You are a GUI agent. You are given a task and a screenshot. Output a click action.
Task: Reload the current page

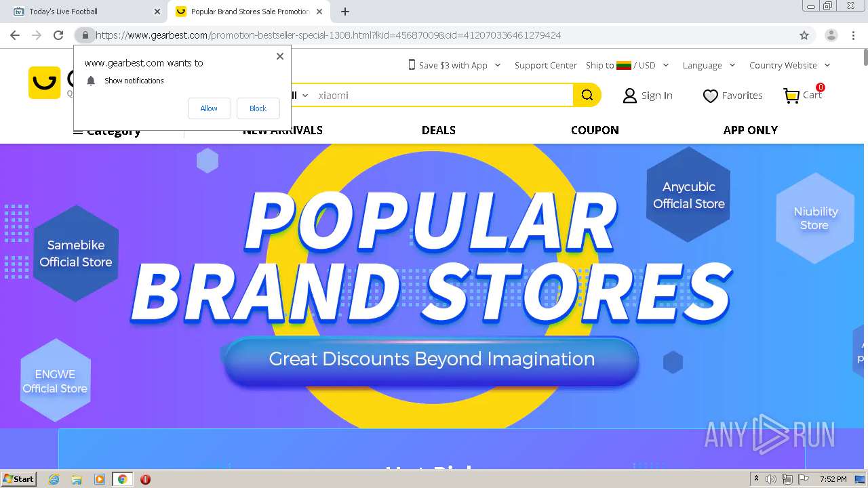click(x=58, y=35)
